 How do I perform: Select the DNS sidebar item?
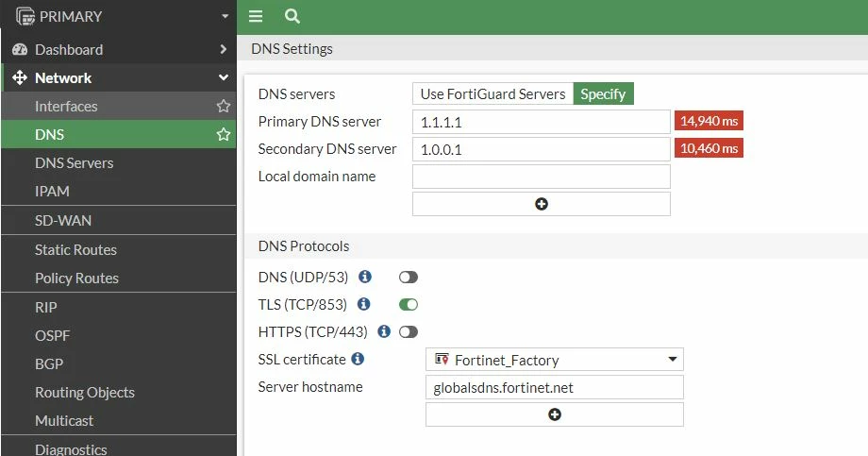pyautogui.click(x=119, y=134)
